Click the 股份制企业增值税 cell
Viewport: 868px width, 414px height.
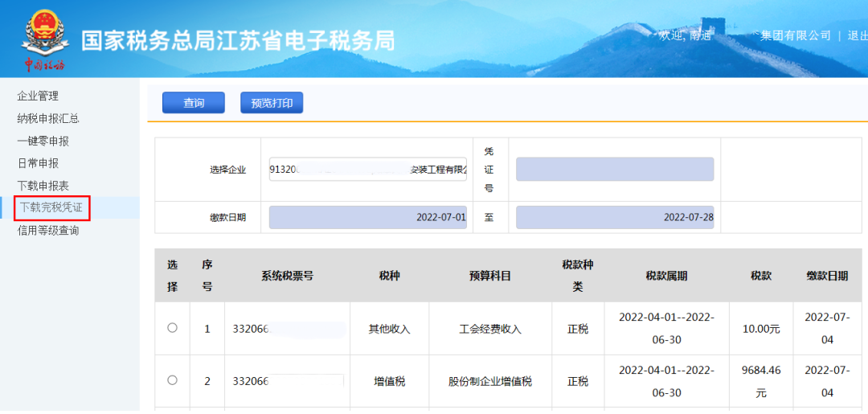[x=490, y=382]
